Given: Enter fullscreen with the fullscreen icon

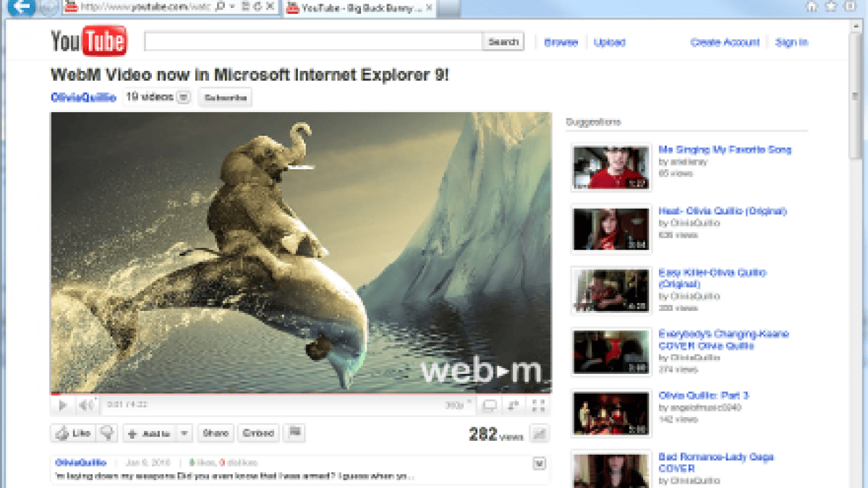Looking at the screenshot, I should [x=538, y=406].
